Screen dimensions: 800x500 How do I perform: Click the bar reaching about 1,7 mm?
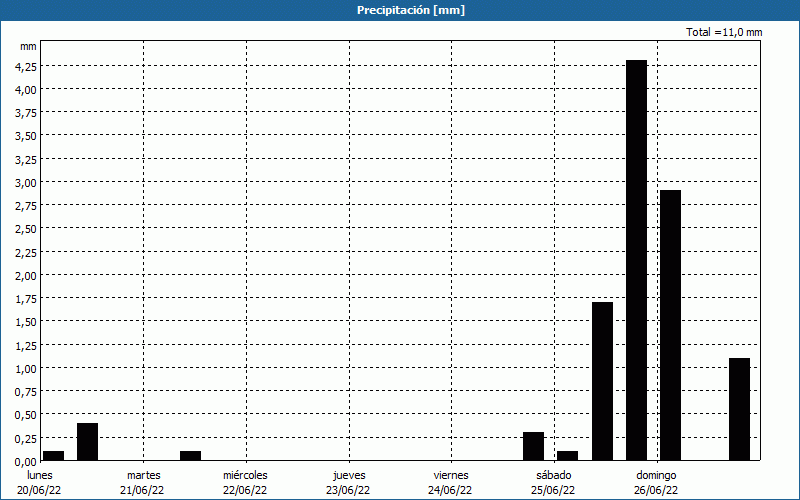(x=603, y=381)
